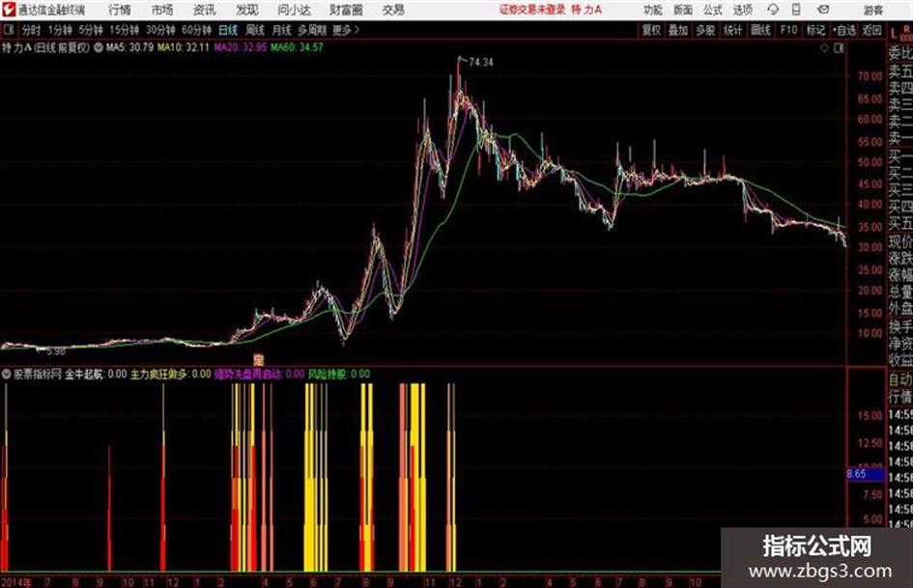Click the 股票指标网 indicator name

pyautogui.click(x=38, y=375)
